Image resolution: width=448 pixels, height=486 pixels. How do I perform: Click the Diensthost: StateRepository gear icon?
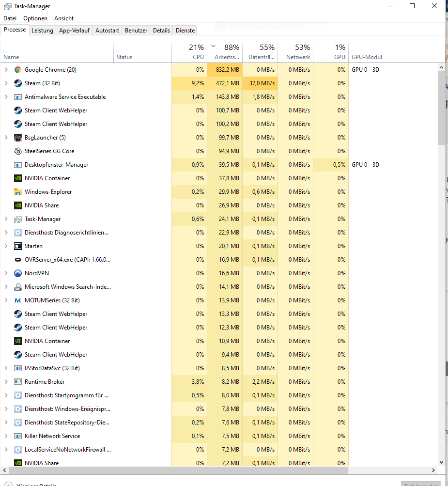click(x=18, y=423)
